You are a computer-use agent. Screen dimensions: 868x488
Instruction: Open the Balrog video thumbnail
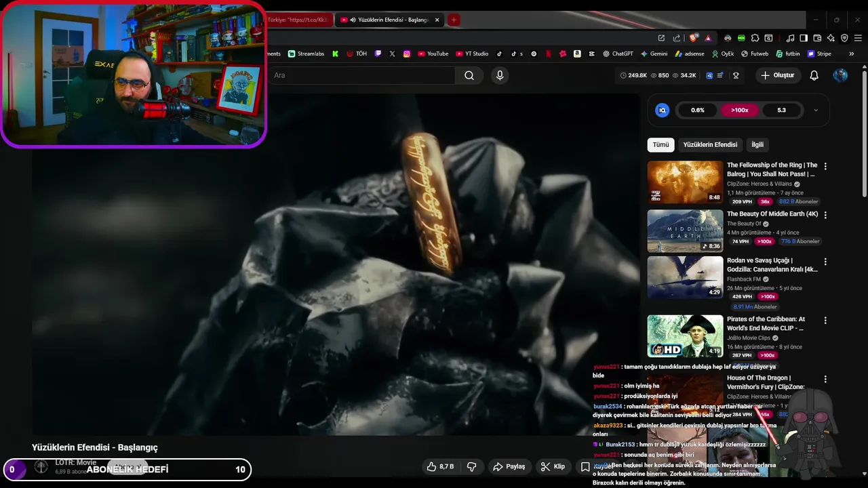(x=685, y=182)
